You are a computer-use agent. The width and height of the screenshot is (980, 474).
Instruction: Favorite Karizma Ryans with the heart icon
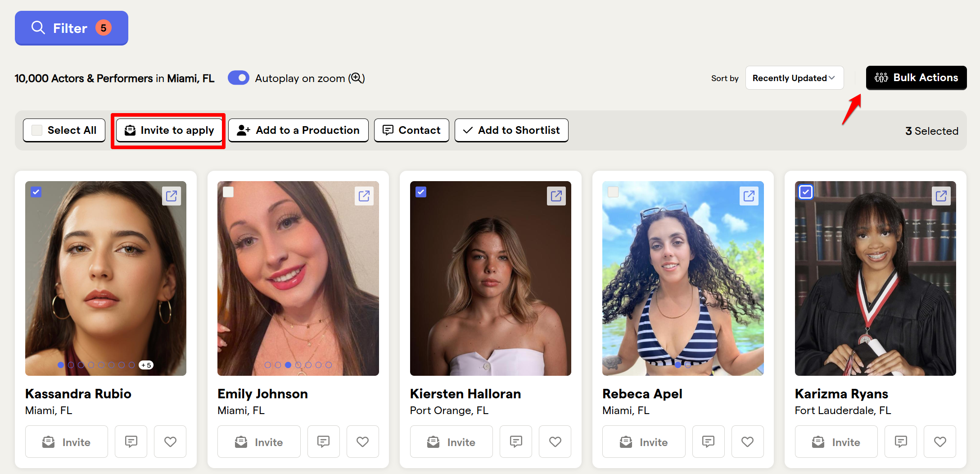940,442
